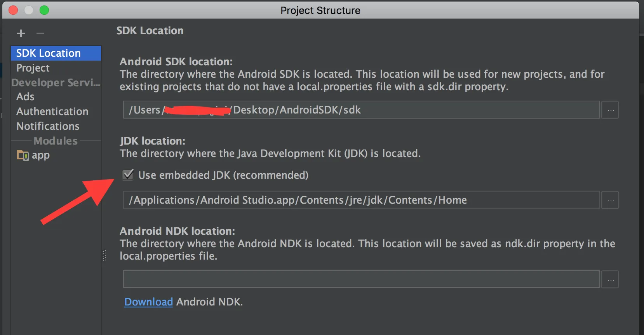The height and width of the screenshot is (335, 644).
Task: Browse for the Android SDK location
Action: coord(610,110)
